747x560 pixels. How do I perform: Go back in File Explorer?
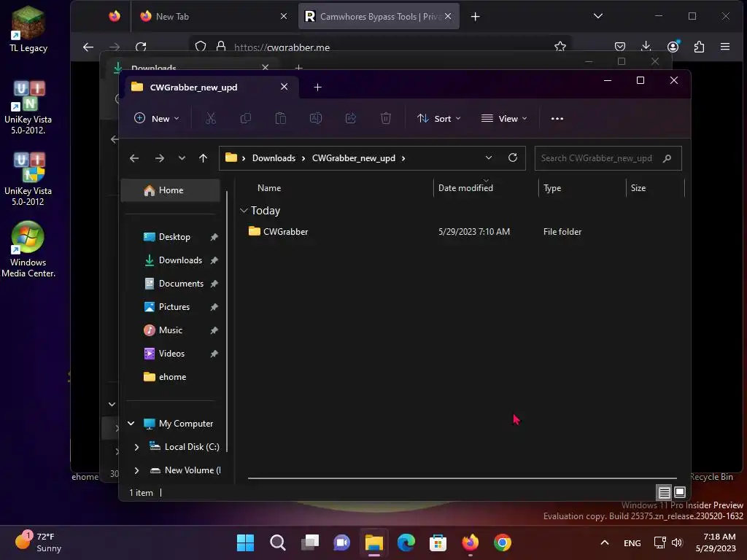tap(134, 158)
